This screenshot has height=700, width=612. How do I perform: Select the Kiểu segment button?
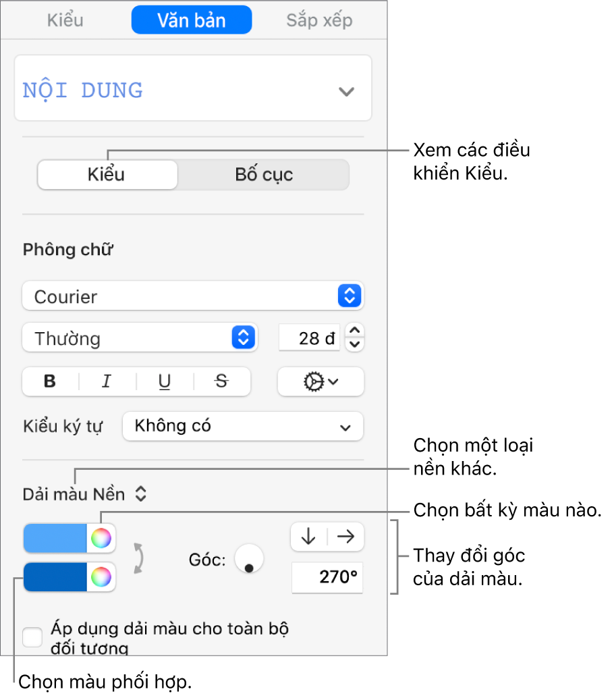click(x=107, y=175)
